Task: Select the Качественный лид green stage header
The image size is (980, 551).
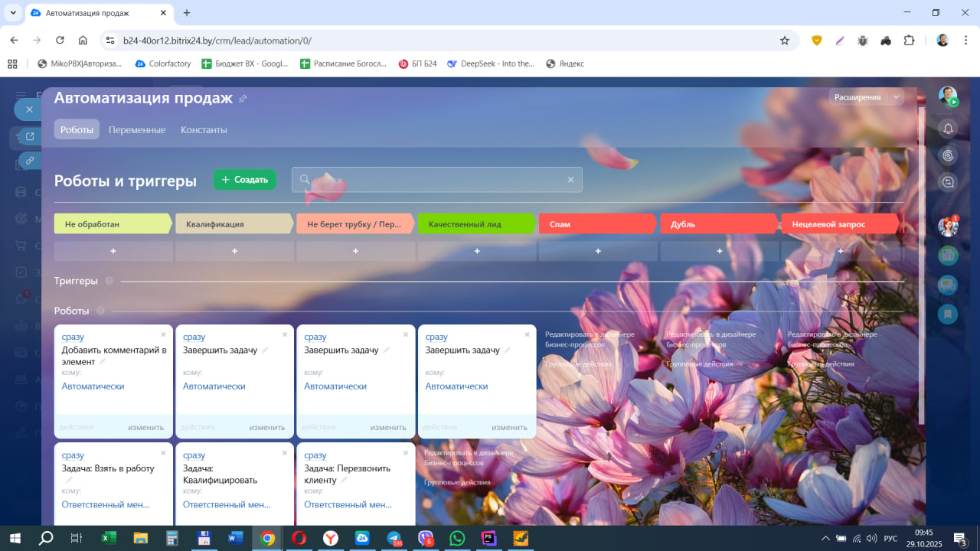Action: (x=477, y=224)
